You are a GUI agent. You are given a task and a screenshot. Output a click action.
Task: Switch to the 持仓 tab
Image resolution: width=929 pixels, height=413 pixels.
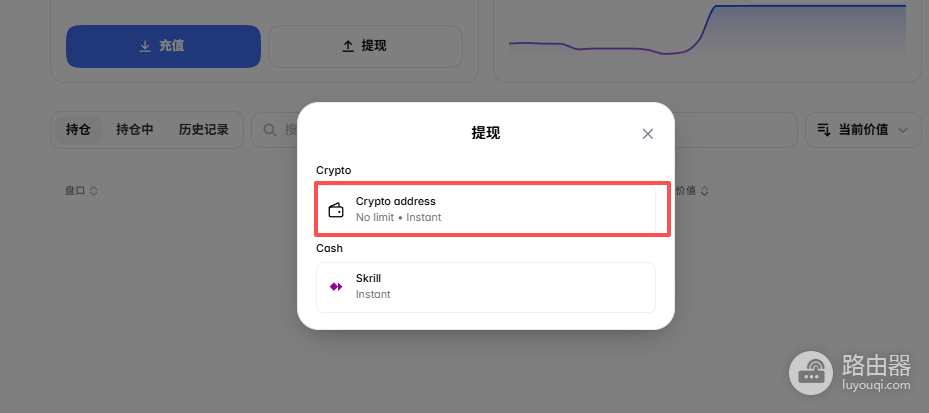coord(78,130)
